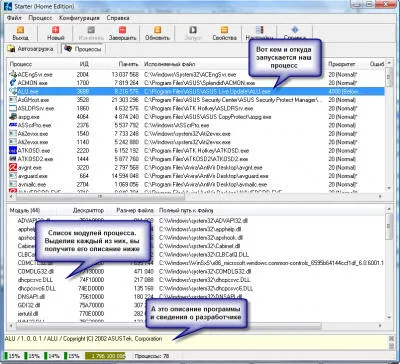The width and height of the screenshot is (400, 364).
Task: Click the ACMON.exe process icon
Action: 13,82
